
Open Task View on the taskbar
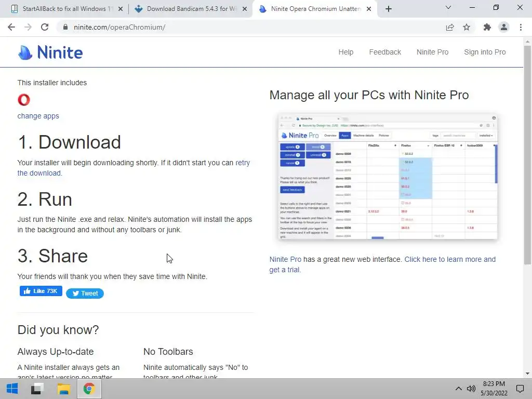click(37, 389)
